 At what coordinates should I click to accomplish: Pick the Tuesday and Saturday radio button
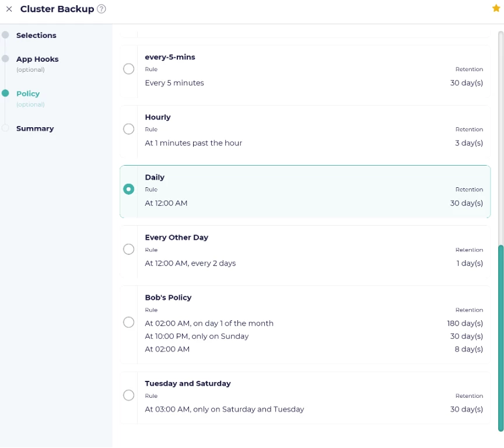click(129, 395)
